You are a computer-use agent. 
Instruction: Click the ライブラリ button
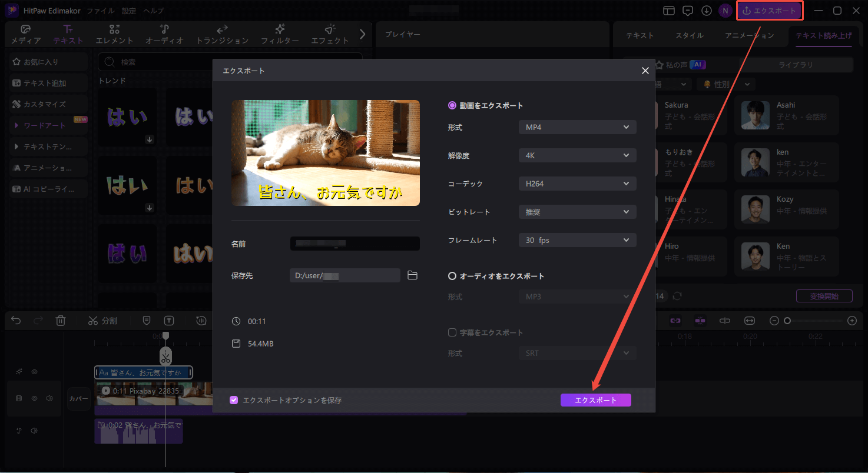pos(796,65)
